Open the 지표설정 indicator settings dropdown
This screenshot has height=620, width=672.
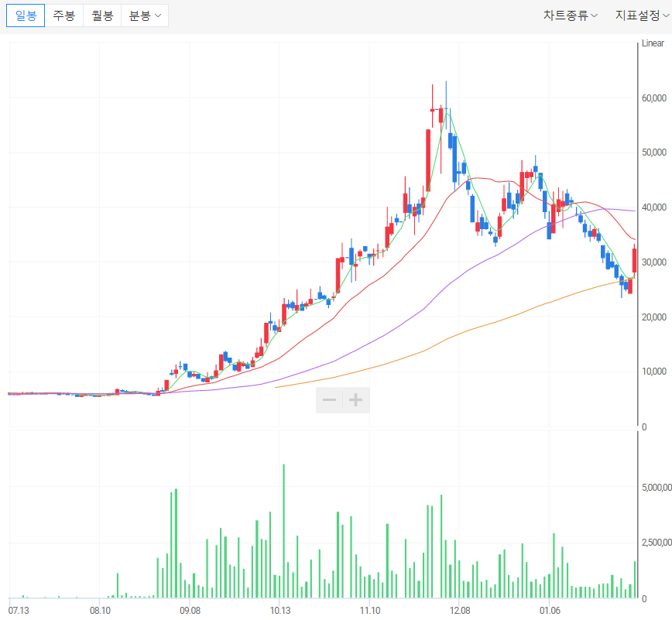(642, 15)
